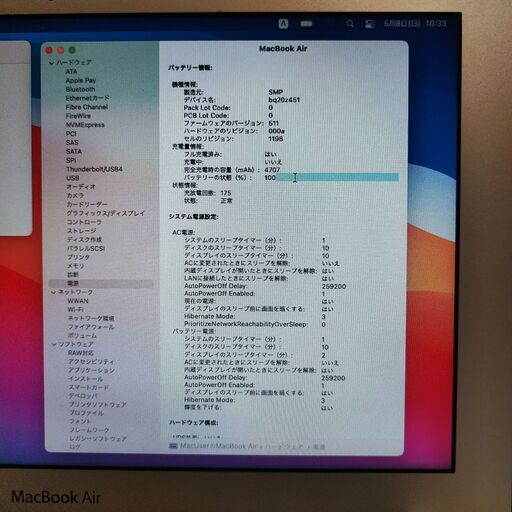This screenshot has height=512, width=512.
Task: Open Spotlight search in menu bar
Action: [x=350, y=24]
